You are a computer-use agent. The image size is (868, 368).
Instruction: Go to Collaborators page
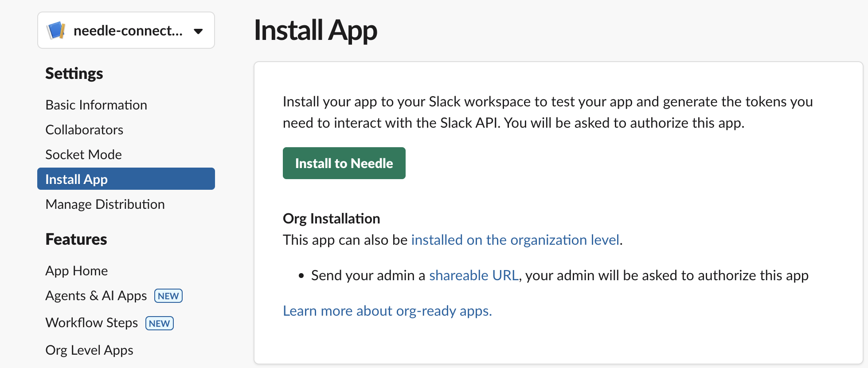click(x=84, y=130)
